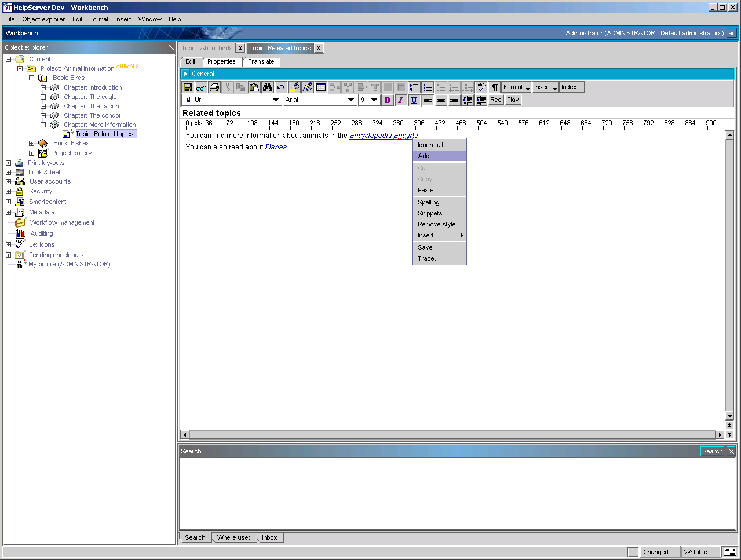Center align the text
The width and height of the screenshot is (741, 560).
click(441, 100)
